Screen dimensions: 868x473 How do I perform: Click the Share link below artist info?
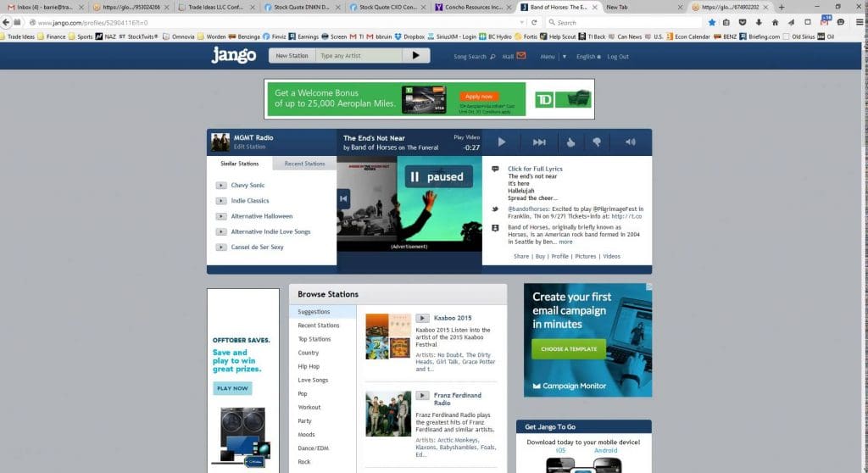pos(521,257)
